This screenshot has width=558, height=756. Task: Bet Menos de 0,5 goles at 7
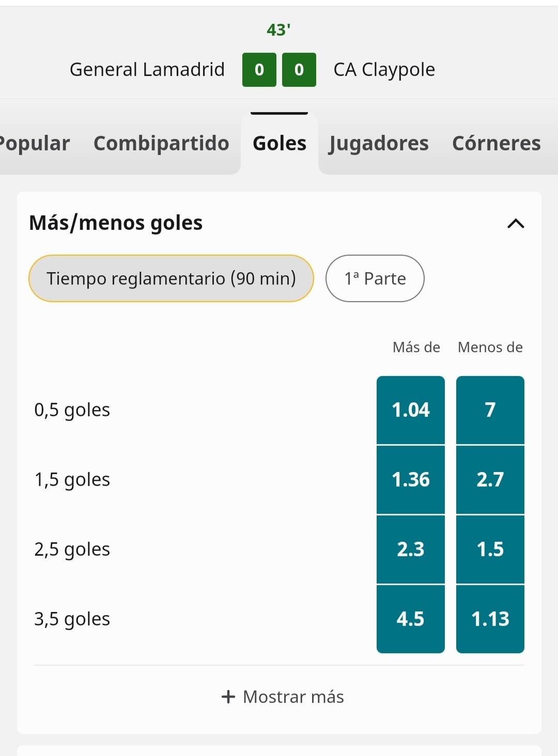click(490, 410)
